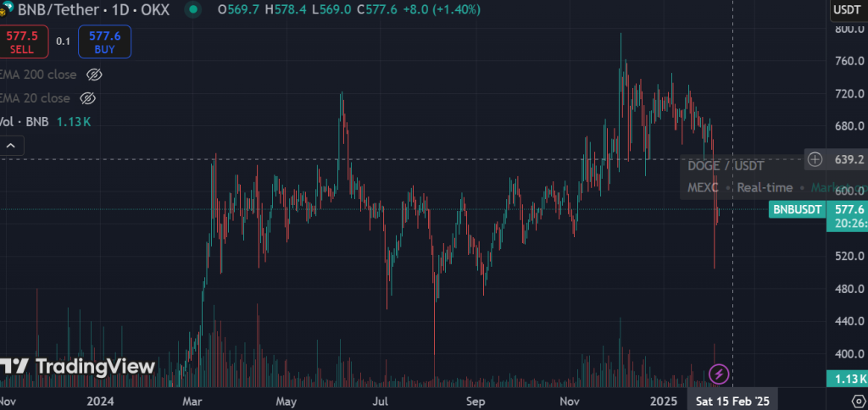Open the purple lightning event marker
The image size is (868, 410).
click(x=718, y=373)
